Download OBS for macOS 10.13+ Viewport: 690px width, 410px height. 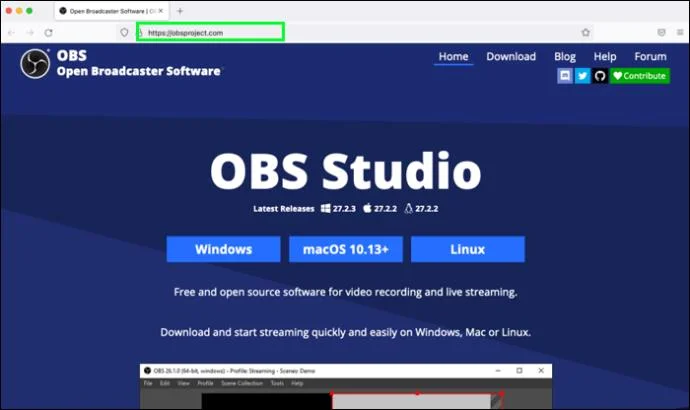tap(345, 249)
